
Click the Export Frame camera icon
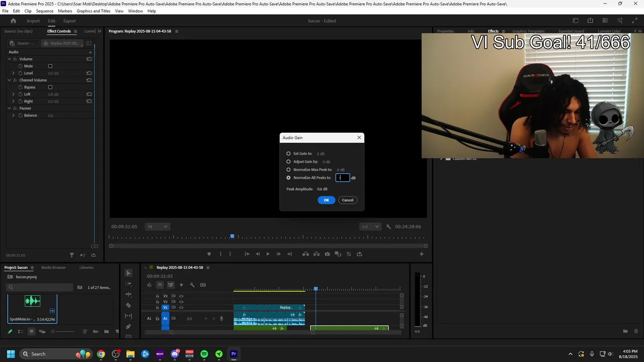[x=328, y=254]
